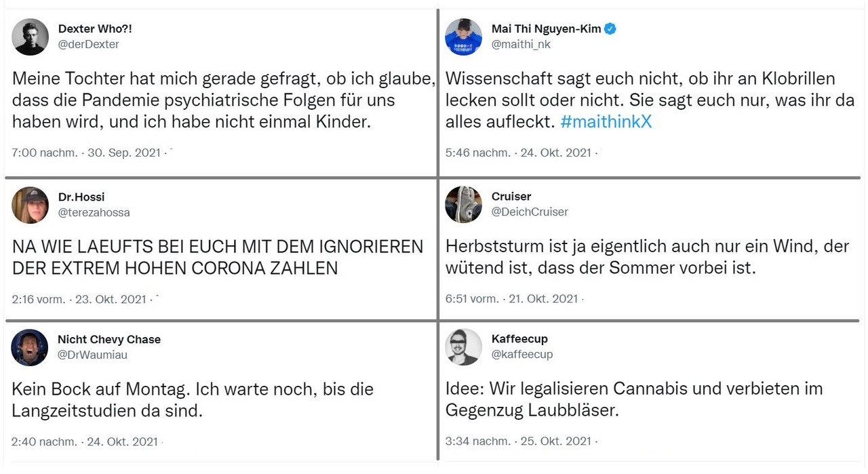Open Nicht Chevy Chase avatar
Image resolution: width=868 pixels, height=474 pixels.
pos(30,347)
